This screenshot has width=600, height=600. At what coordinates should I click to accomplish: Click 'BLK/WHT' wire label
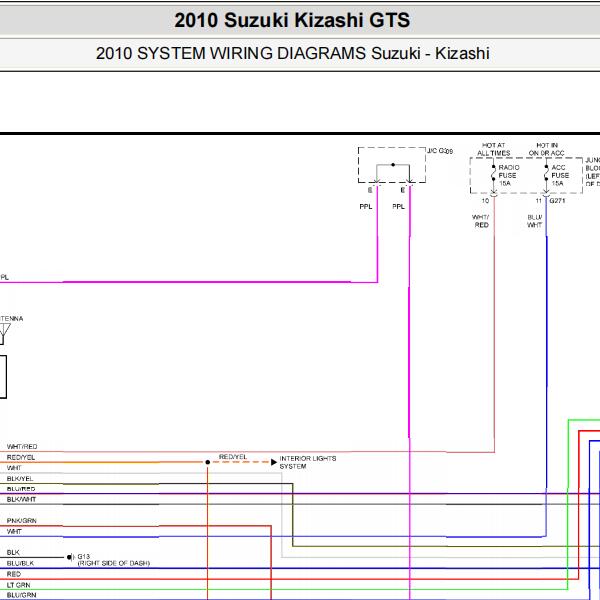pyautogui.click(x=21, y=499)
